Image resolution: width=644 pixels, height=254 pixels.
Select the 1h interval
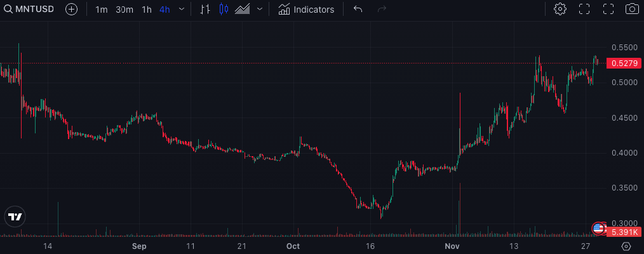coord(147,10)
